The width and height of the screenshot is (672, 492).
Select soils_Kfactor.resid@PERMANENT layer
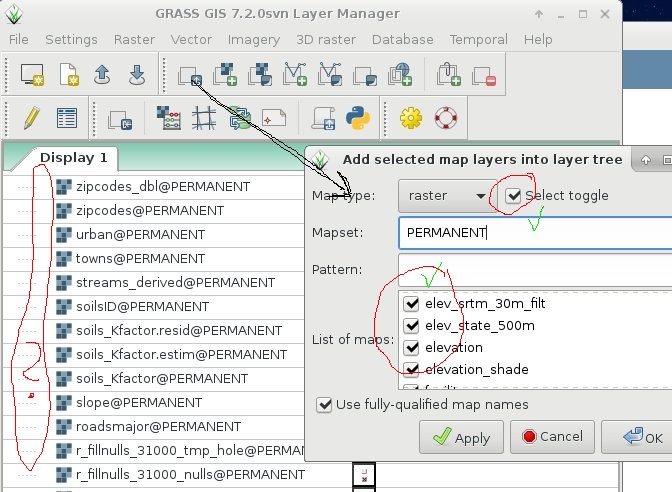[179, 331]
